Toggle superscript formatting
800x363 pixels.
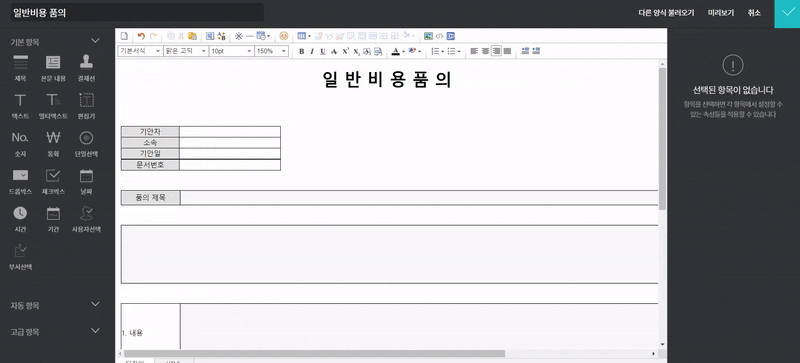click(x=345, y=51)
